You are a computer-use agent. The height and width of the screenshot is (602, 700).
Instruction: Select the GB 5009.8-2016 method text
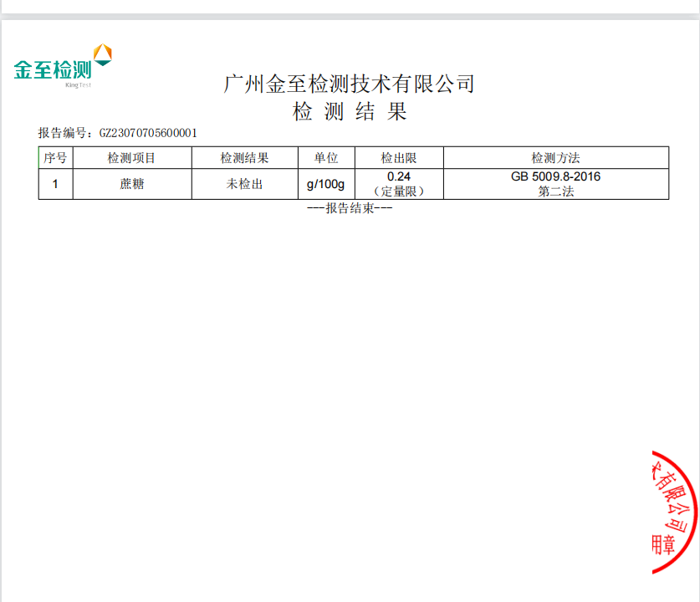(x=555, y=176)
